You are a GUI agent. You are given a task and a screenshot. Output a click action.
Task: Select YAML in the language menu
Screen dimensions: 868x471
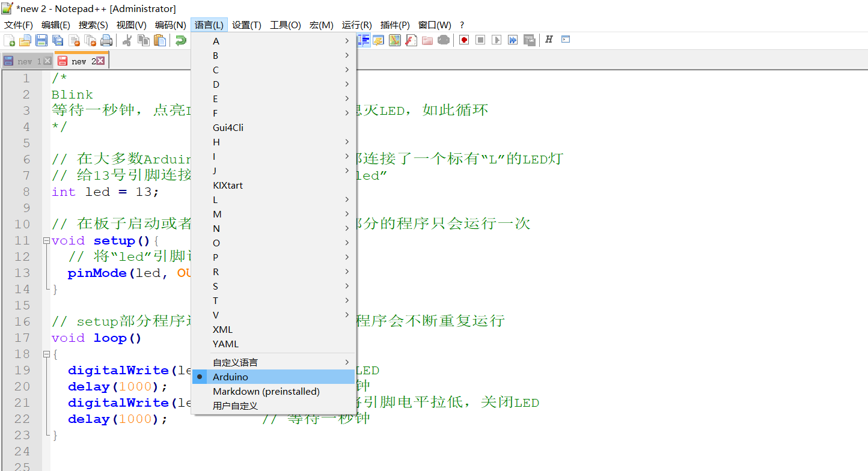[x=274, y=344]
